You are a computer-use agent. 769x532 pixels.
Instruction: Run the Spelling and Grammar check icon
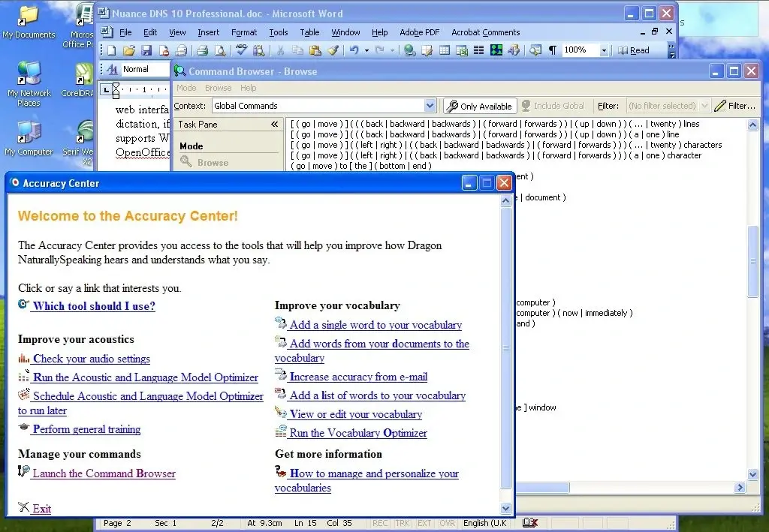(241, 50)
